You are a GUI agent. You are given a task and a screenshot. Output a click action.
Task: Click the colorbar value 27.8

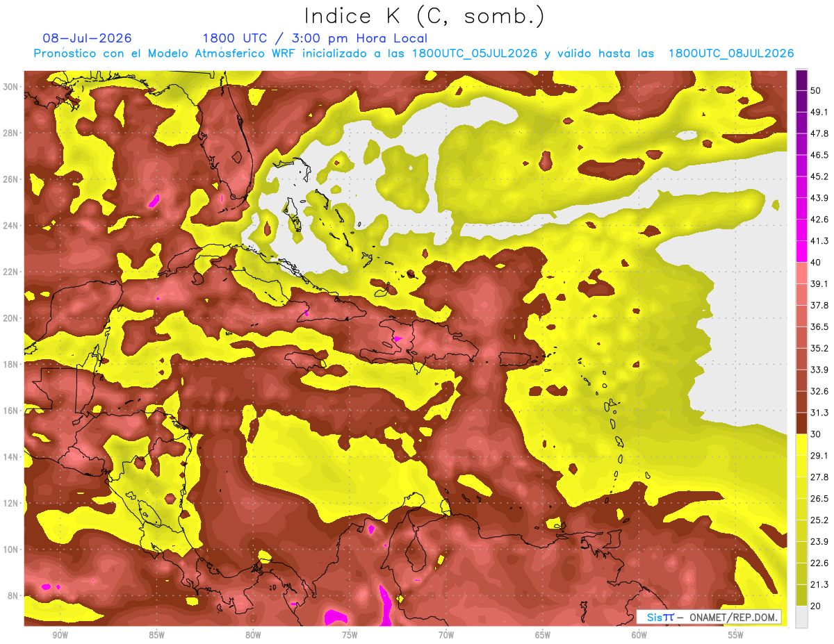click(820, 477)
